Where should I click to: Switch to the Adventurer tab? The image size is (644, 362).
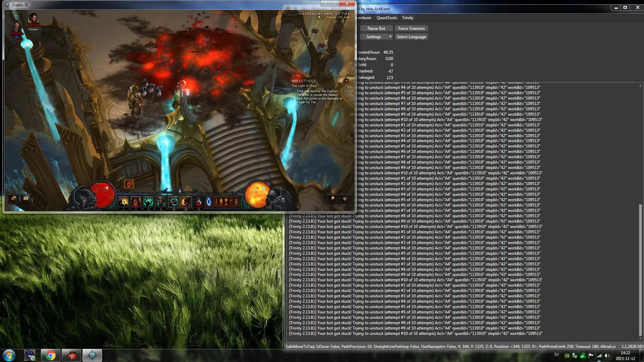(365, 18)
